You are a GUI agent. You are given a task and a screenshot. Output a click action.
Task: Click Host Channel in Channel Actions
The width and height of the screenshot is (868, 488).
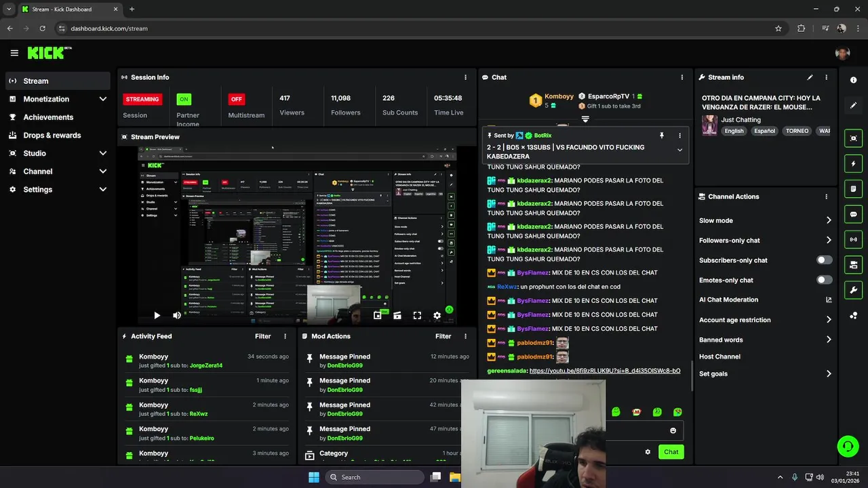719,357
